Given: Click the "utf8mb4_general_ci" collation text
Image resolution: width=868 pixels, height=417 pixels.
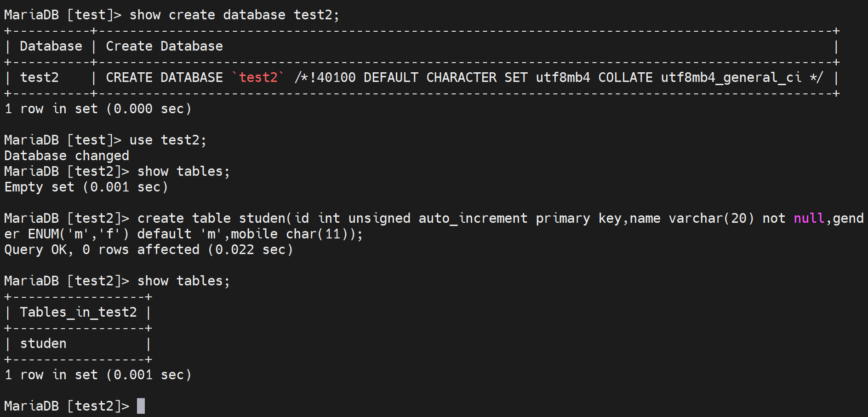Looking at the screenshot, I should [731, 77].
